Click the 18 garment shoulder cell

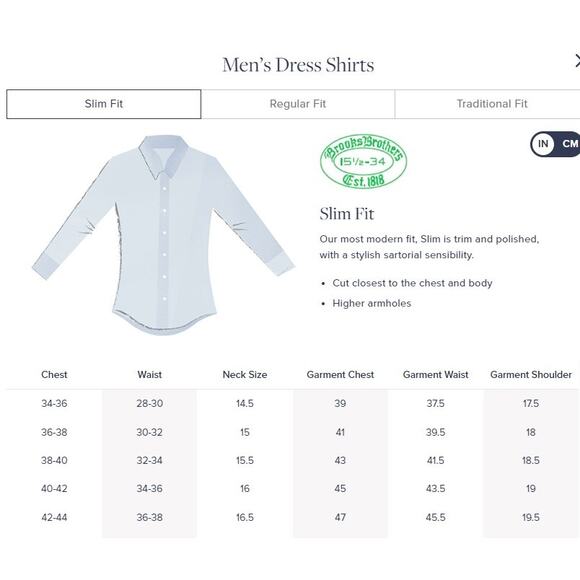point(531,432)
